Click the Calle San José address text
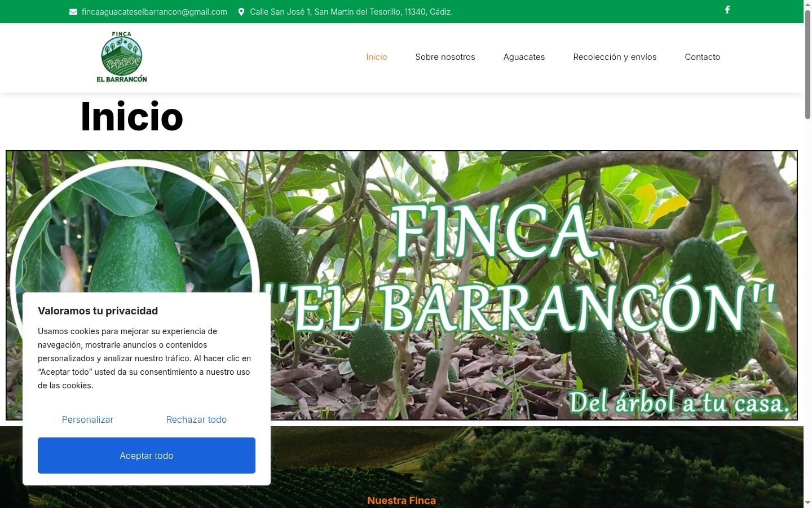 coord(351,12)
